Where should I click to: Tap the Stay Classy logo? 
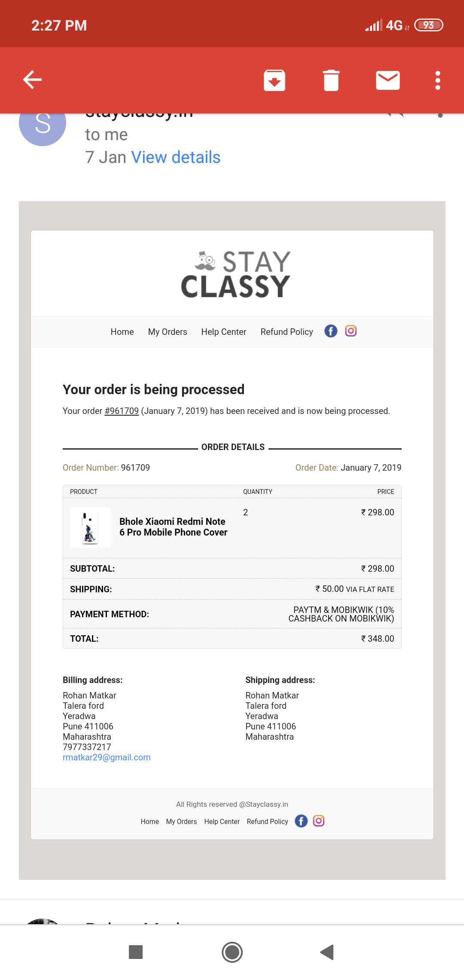click(235, 274)
